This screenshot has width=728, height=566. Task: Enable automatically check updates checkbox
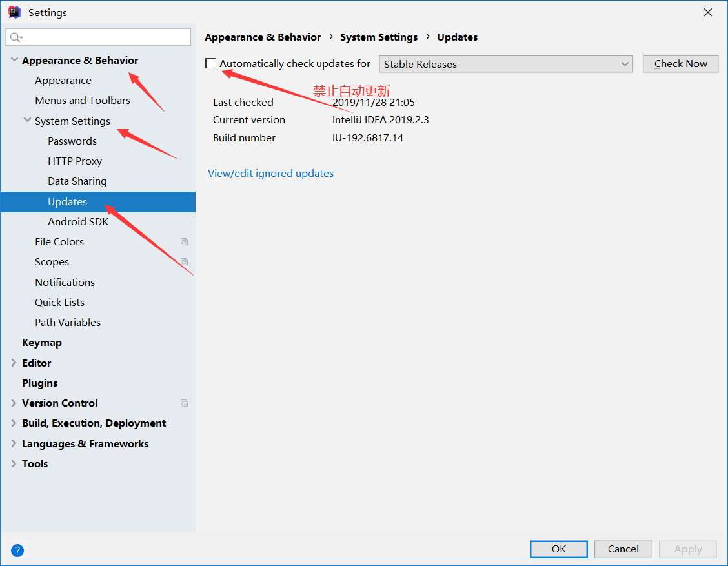211,63
